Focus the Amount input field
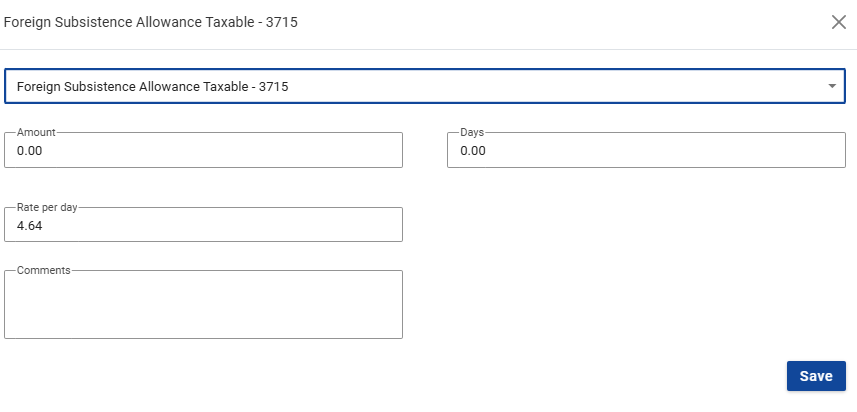 [203, 151]
